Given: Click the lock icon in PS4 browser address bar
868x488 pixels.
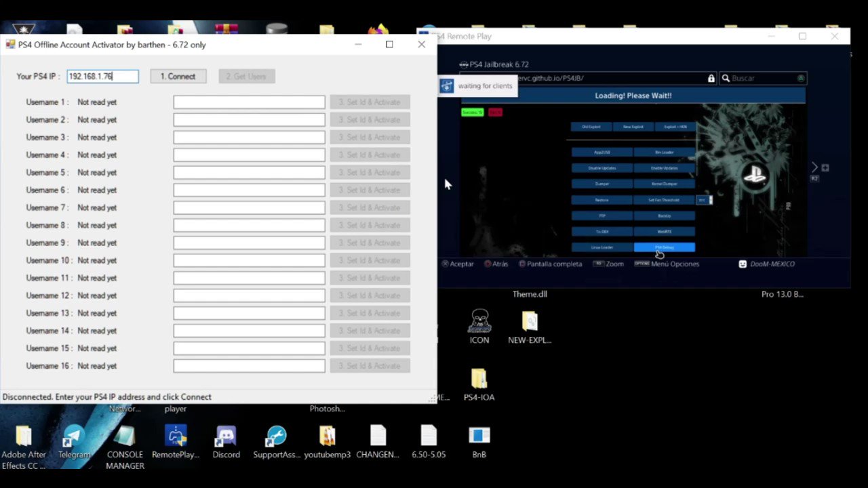Looking at the screenshot, I should (711, 79).
